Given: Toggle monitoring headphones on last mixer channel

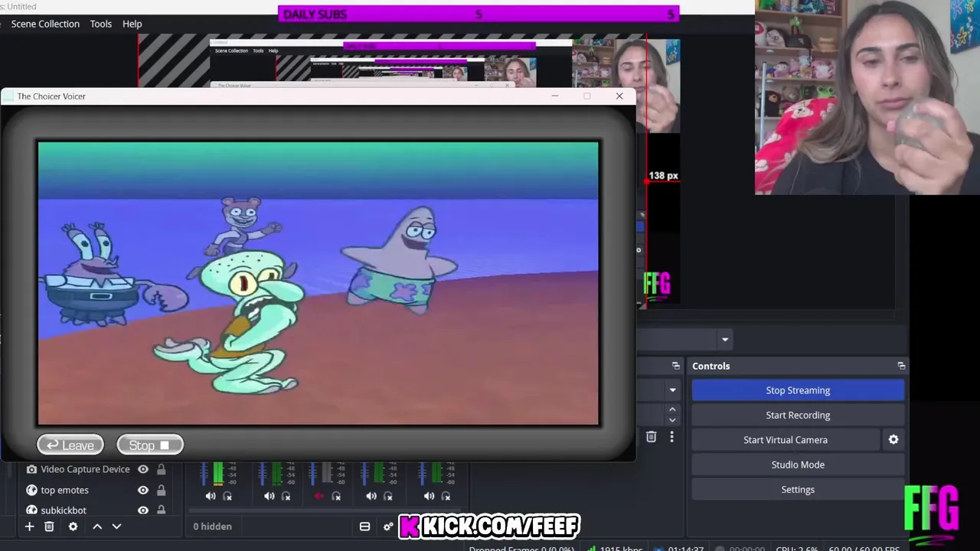Looking at the screenshot, I should 446,496.
